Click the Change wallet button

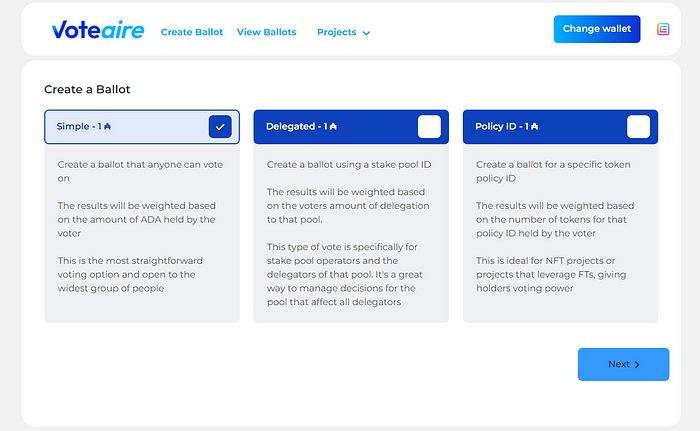tap(597, 29)
